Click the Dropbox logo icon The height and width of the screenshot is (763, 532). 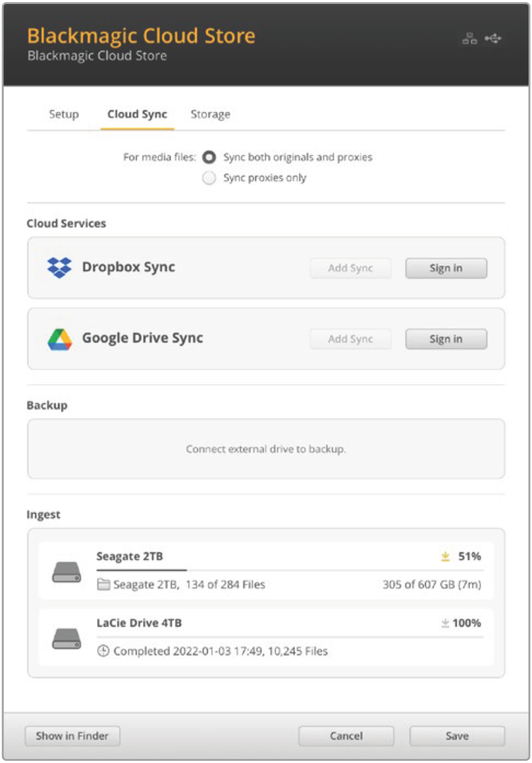59,267
